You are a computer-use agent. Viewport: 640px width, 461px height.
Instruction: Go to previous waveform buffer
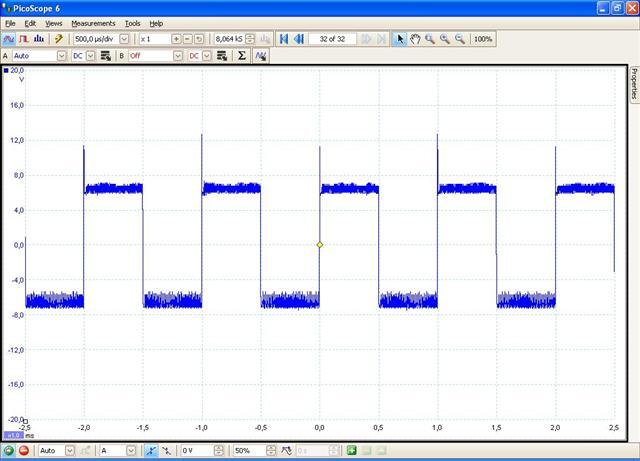point(299,39)
